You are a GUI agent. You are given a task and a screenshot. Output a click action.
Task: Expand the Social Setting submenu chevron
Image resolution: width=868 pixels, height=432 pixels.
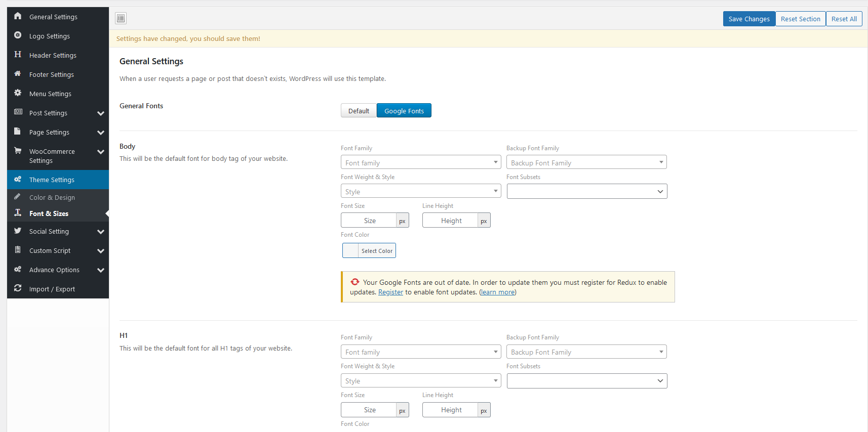pos(101,232)
